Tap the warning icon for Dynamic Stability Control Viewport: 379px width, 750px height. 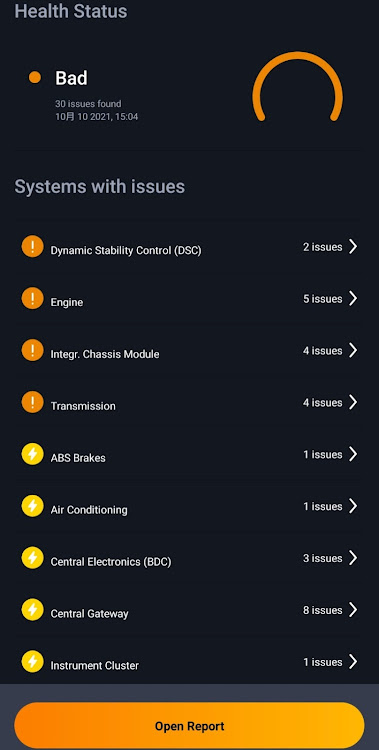point(33,247)
